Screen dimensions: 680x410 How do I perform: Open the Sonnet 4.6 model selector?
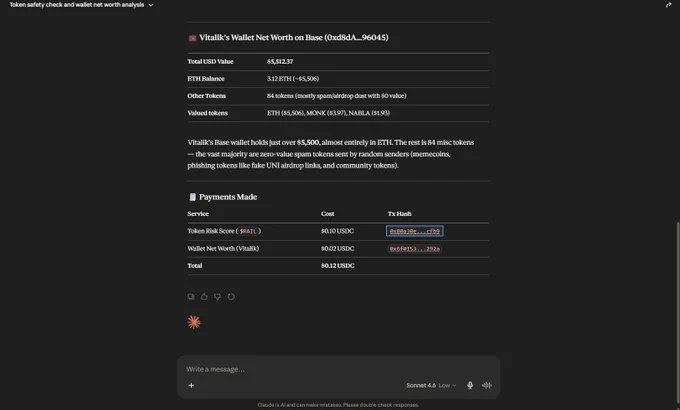pyautogui.click(x=431, y=385)
